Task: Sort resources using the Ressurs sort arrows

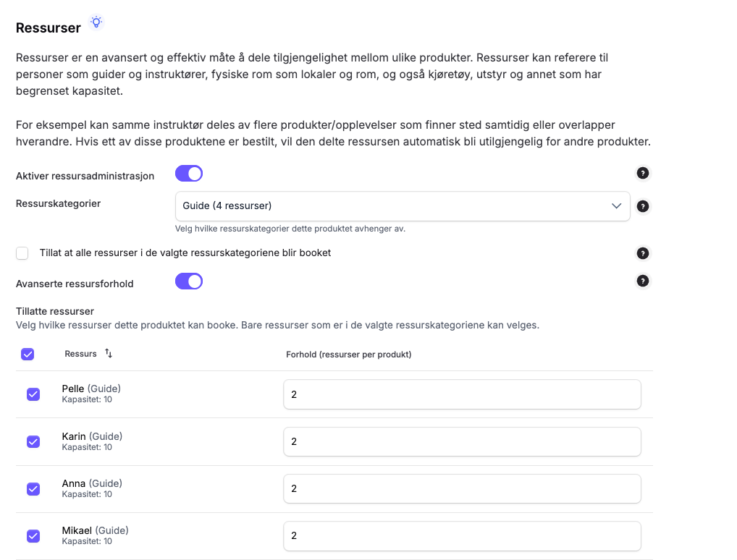Action: [x=109, y=354]
